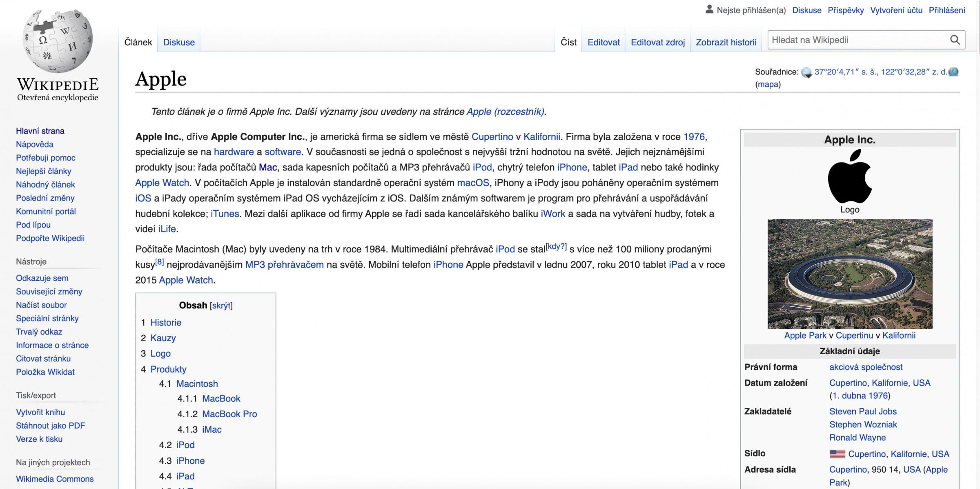The width and height of the screenshot is (980, 489).
Task: Click the Wikipedia globe logo
Action: (58, 41)
